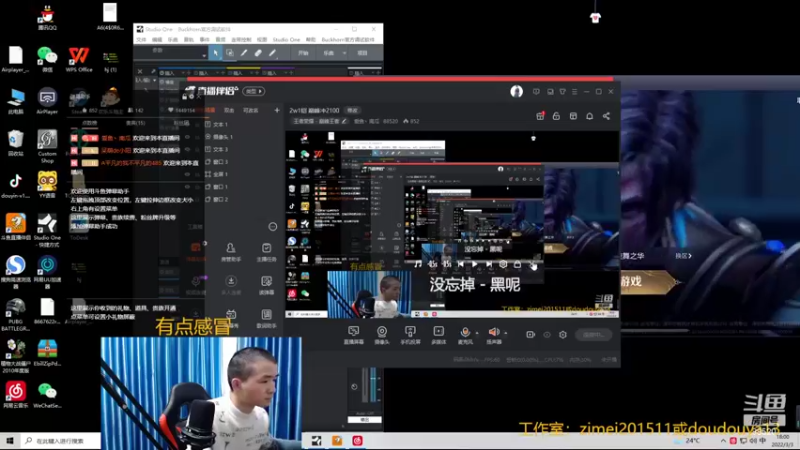Select the 全屏 1 source

pos(217,174)
